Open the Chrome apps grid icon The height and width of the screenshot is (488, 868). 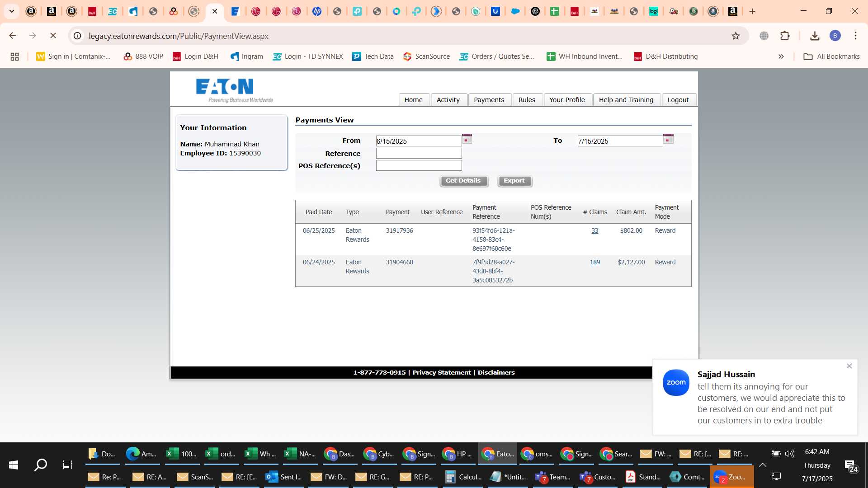14,56
